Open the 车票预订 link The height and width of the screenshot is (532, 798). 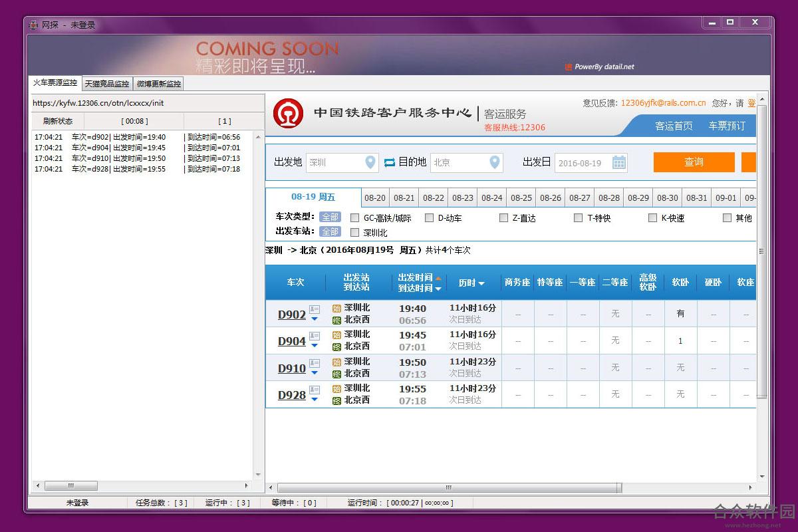[727, 126]
